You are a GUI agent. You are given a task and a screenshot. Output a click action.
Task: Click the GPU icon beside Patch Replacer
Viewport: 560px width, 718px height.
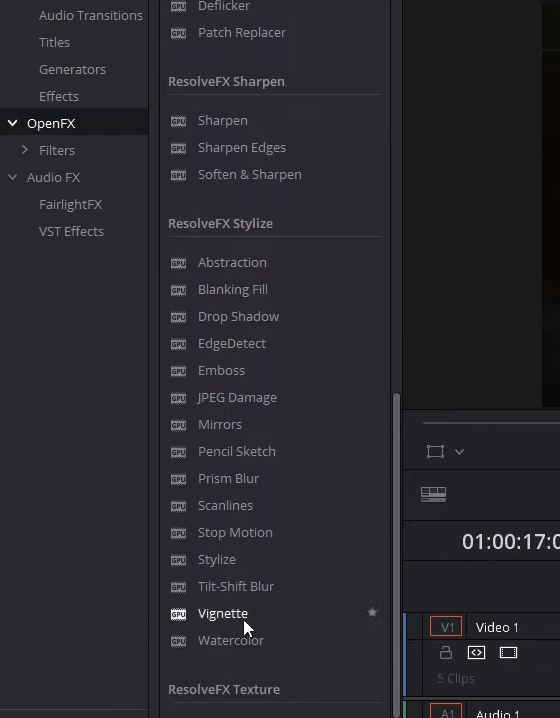[178, 33]
